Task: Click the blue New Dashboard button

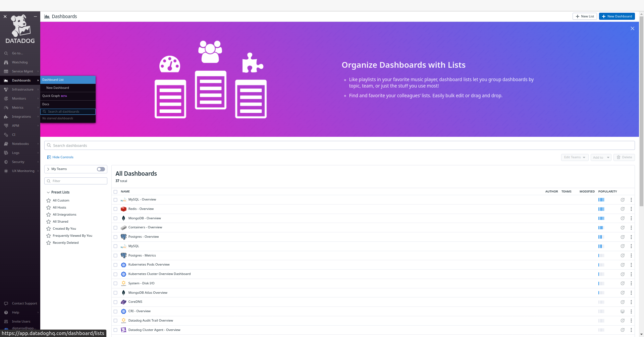Action: coord(616,16)
